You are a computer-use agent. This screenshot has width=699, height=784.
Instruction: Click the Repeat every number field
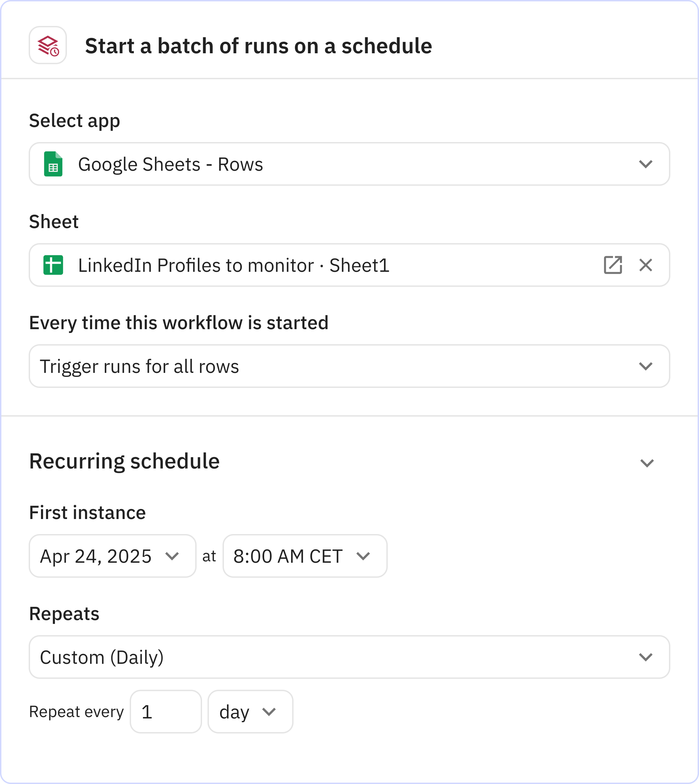166,712
